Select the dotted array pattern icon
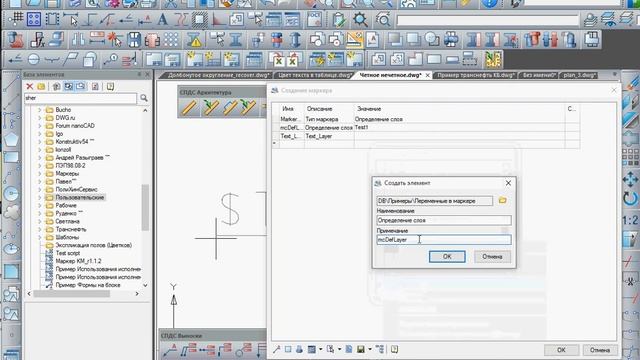 (171, 40)
